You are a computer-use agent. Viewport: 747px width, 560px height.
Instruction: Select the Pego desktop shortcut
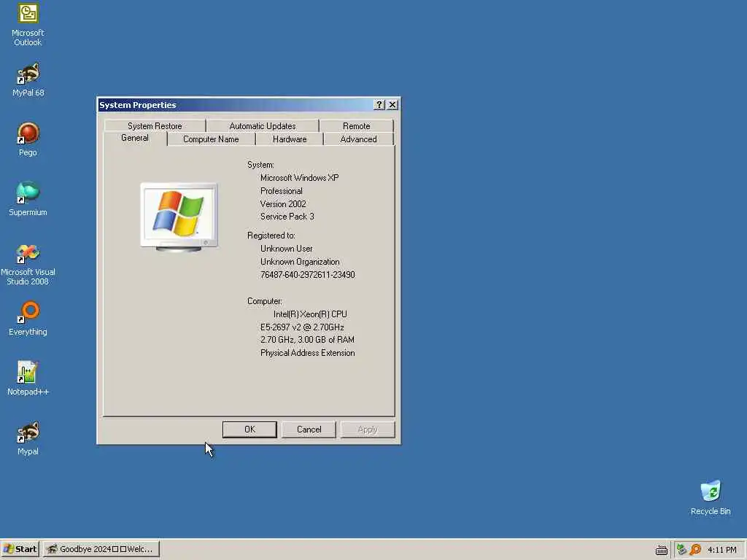tap(28, 139)
